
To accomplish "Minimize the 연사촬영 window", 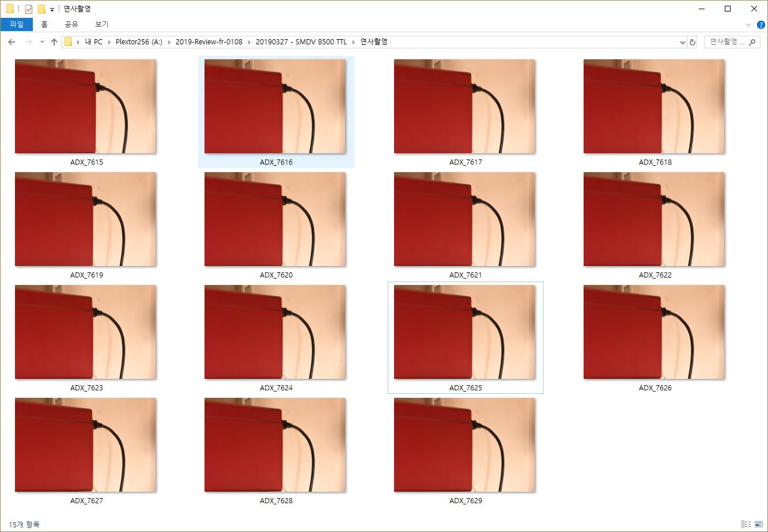I will 702,9.
